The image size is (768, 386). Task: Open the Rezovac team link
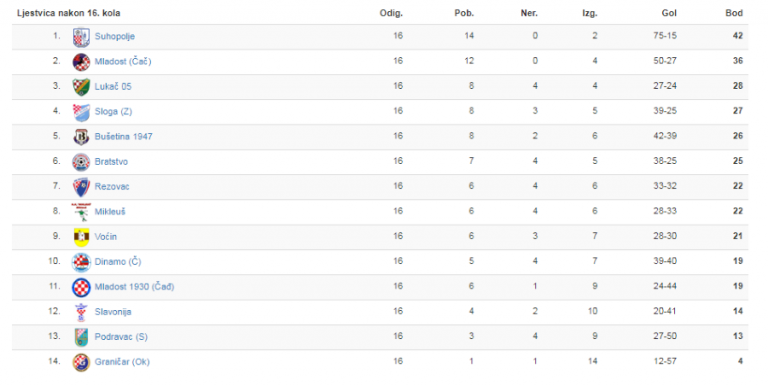tap(112, 187)
